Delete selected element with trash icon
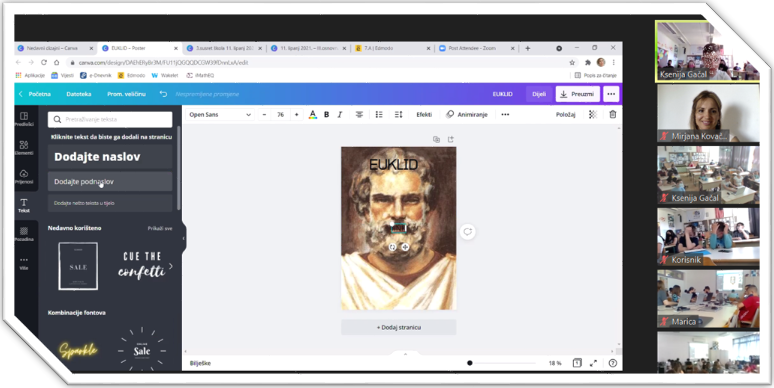Image resolution: width=774 pixels, height=388 pixels. pyautogui.click(x=613, y=115)
